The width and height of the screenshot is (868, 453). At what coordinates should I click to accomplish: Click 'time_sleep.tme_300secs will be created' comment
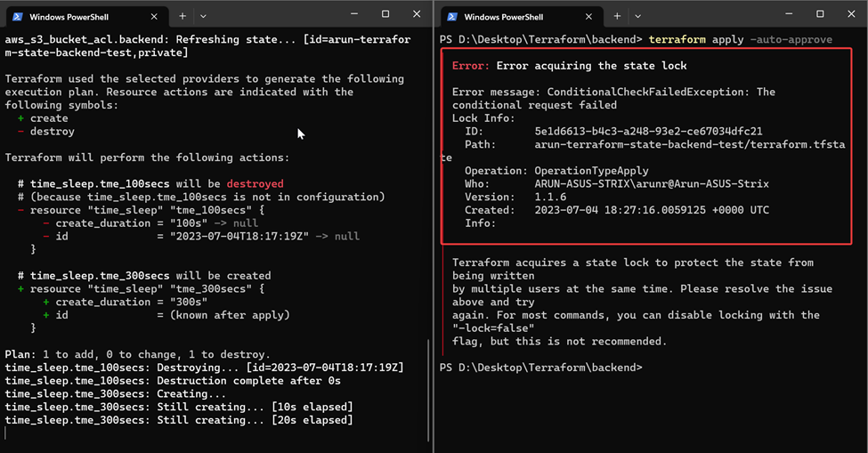click(144, 276)
